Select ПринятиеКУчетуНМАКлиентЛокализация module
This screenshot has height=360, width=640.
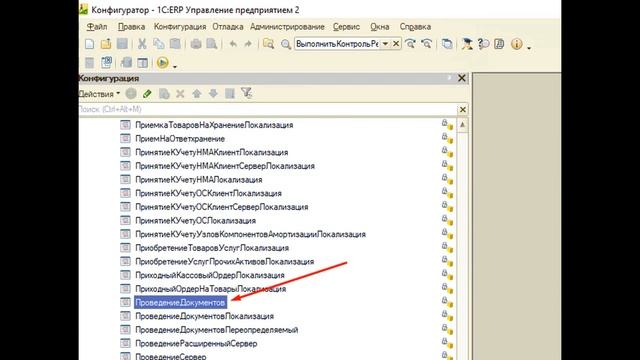pyautogui.click(x=212, y=152)
